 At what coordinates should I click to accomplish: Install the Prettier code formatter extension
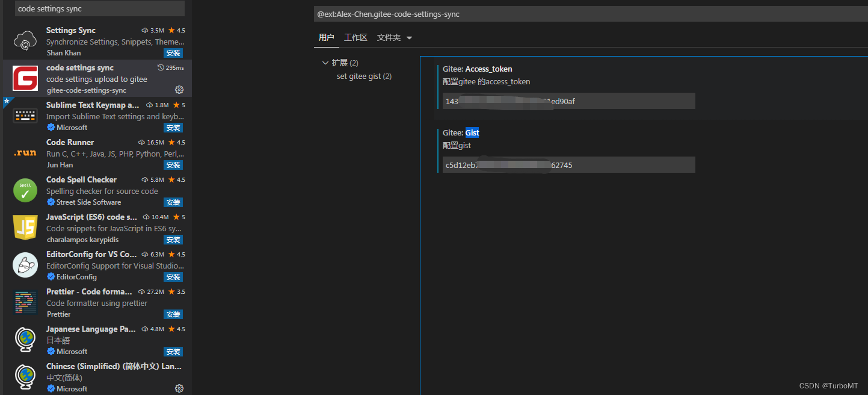tap(173, 314)
